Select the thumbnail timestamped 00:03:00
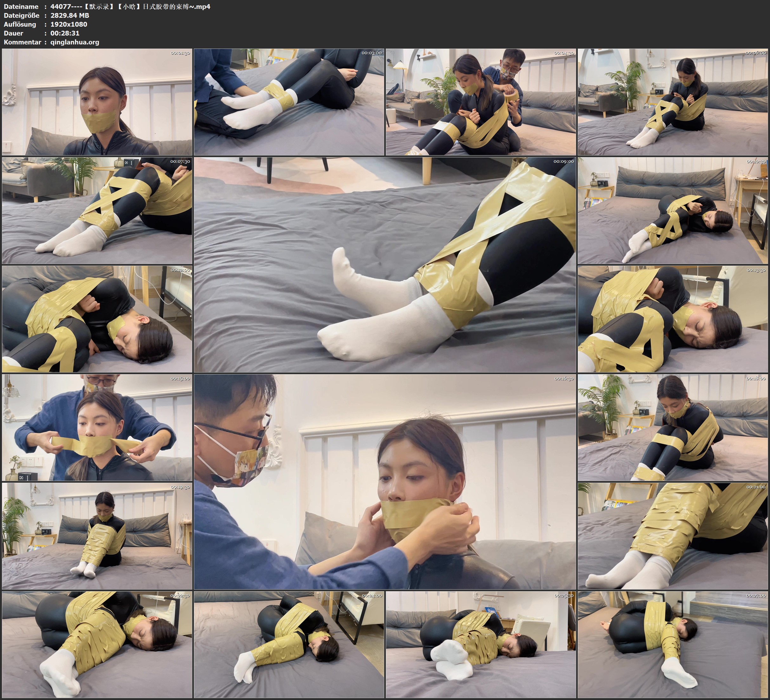 (289, 102)
